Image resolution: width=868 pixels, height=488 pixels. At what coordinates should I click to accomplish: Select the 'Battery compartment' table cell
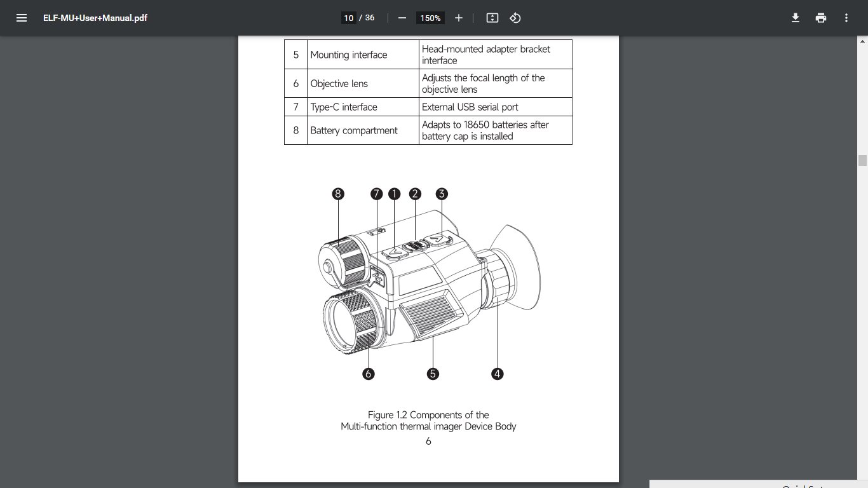tap(363, 130)
